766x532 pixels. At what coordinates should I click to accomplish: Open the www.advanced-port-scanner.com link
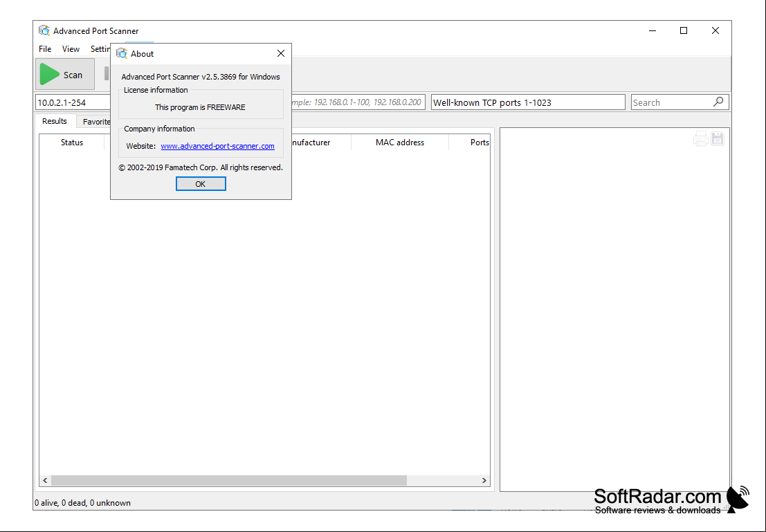click(x=217, y=146)
